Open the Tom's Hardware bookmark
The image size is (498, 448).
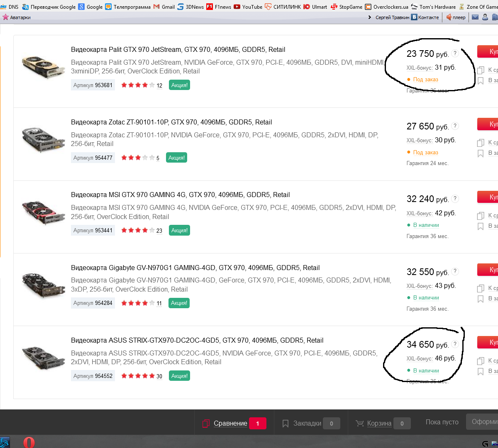coord(433,7)
